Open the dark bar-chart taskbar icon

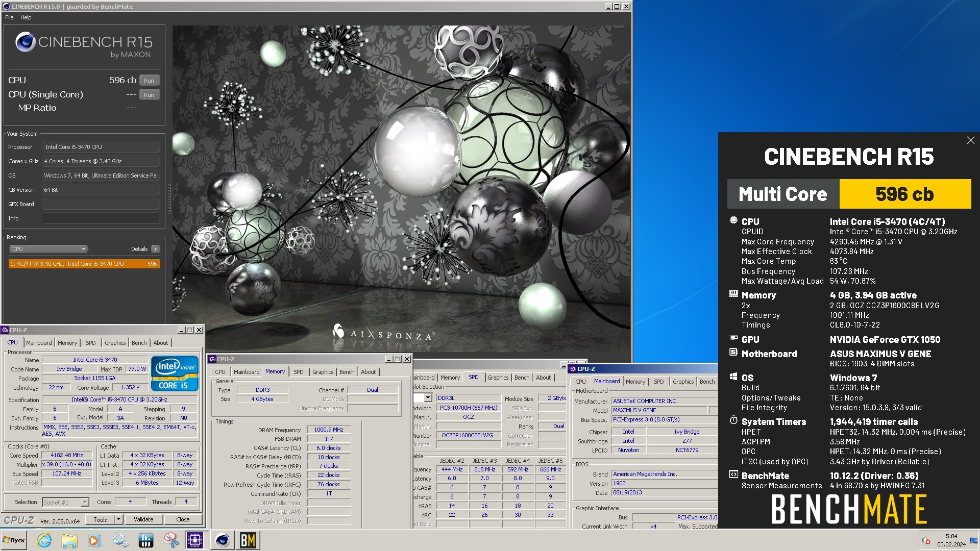pos(146,540)
